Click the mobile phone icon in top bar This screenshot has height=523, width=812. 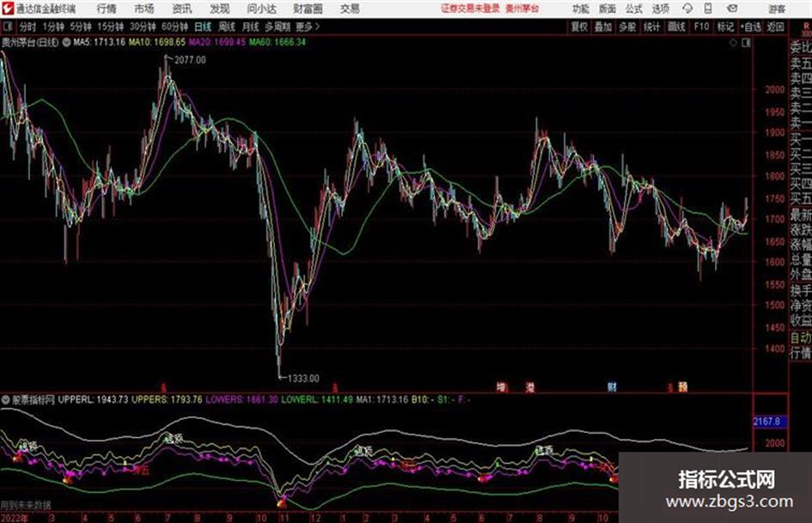tap(708, 9)
